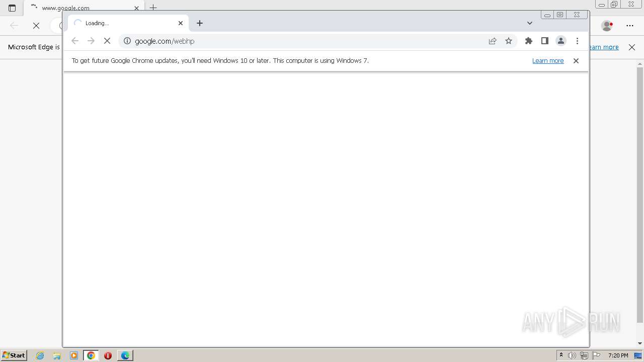Click Edge vertical scrollbar
644x362 pixels.
640,194
